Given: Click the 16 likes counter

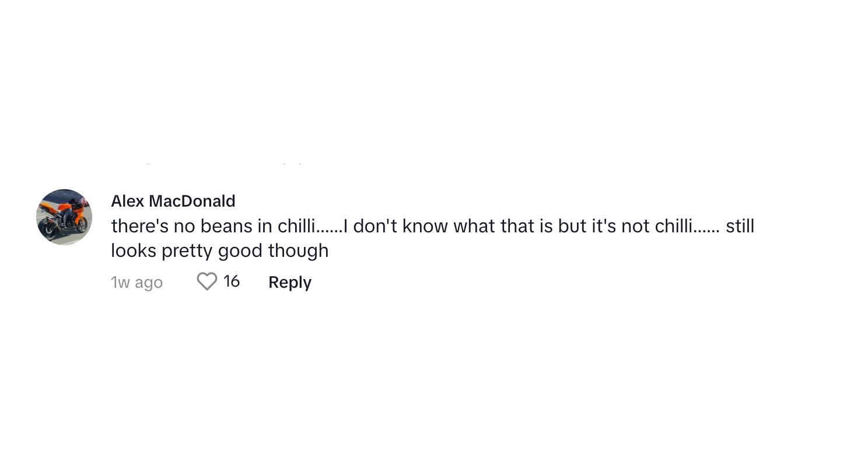Looking at the screenshot, I should click(231, 281).
